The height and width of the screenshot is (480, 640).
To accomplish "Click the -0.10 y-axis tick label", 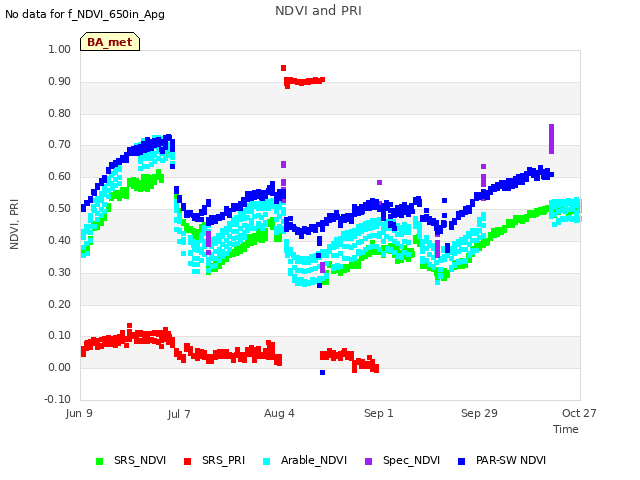I will [x=58, y=400].
